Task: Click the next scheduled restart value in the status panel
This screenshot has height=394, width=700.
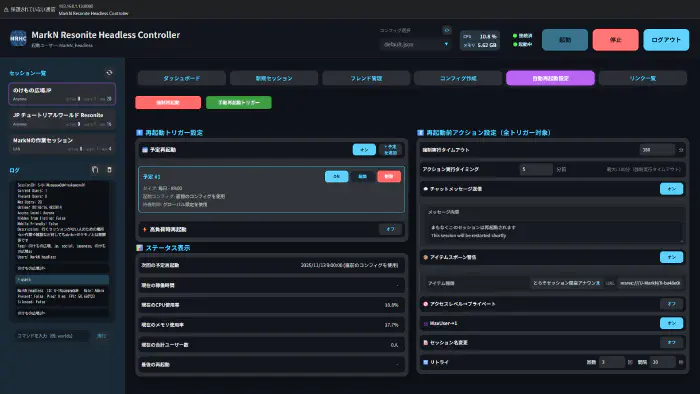Action: point(349,265)
